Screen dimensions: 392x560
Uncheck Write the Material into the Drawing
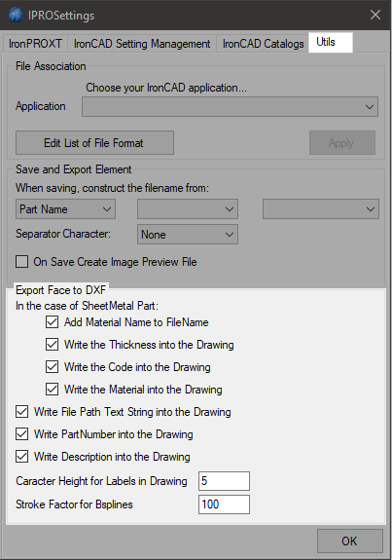point(53,390)
